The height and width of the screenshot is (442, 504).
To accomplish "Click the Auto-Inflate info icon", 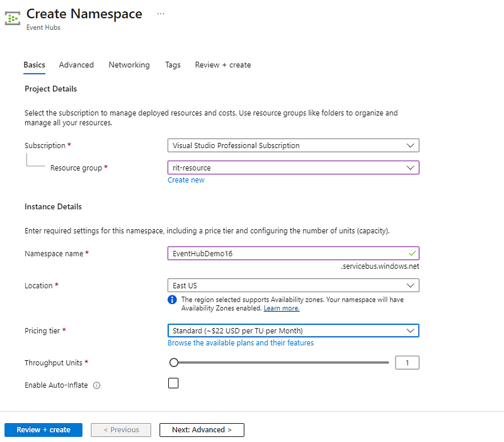I will click(97, 385).
